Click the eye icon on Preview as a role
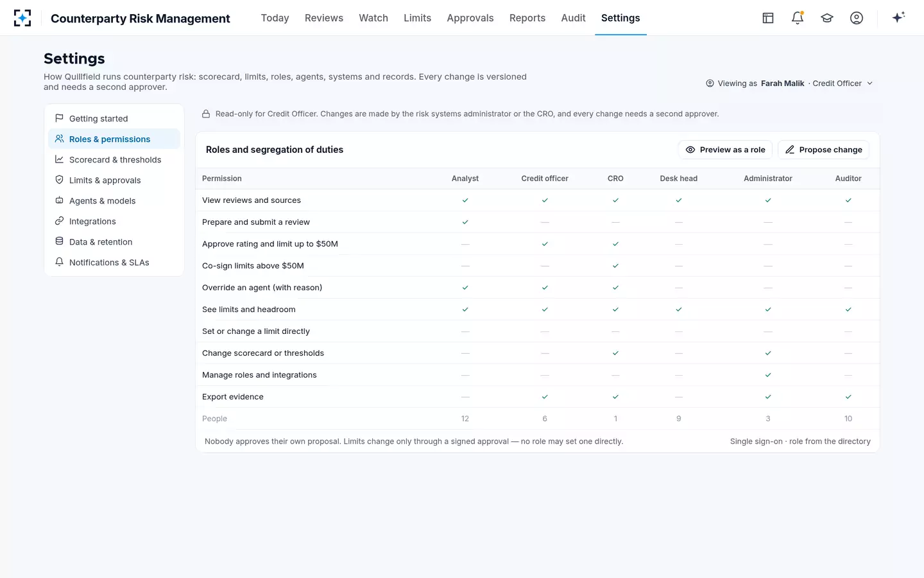 (690, 150)
